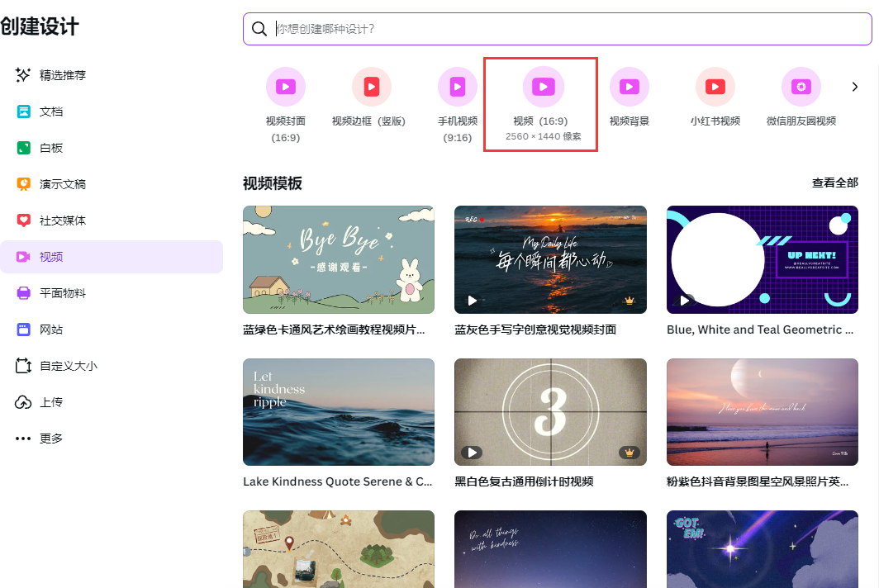
Task: Click the crown icon on the countdown template
Action: point(630,453)
